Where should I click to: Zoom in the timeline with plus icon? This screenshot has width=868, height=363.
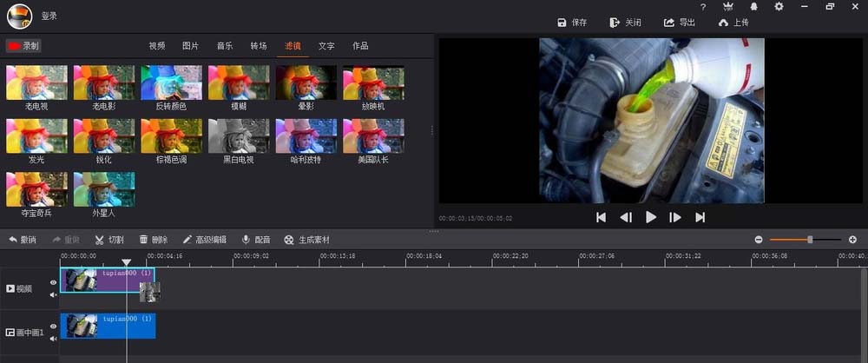pyautogui.click(x=852, y=240)
